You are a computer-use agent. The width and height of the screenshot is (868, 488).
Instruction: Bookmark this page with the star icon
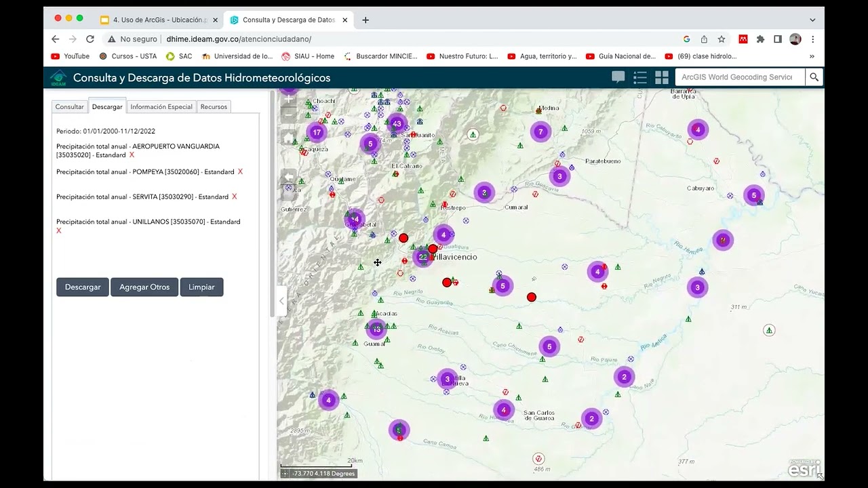pyautogui.click(x=722, y=39)
